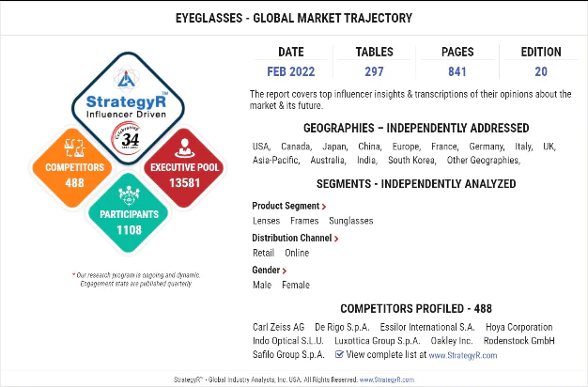
Task: Click the Other Geographies entry
Action: point(484,160)
